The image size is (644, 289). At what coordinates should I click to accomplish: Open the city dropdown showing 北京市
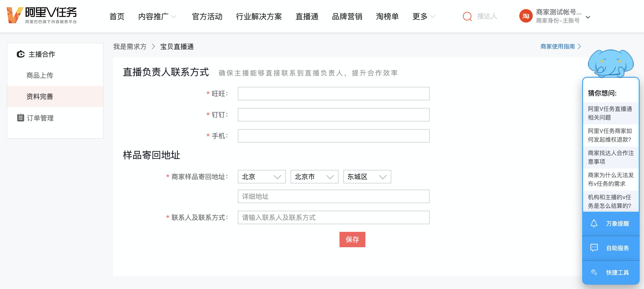[314, 177]
